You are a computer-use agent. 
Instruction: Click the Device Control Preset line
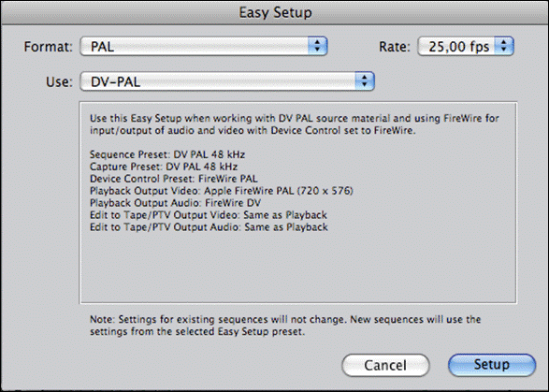pos(174,179)
